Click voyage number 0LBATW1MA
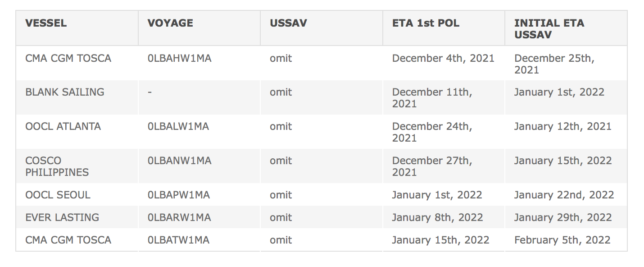644x267 pixels. [x=178, y=240]
